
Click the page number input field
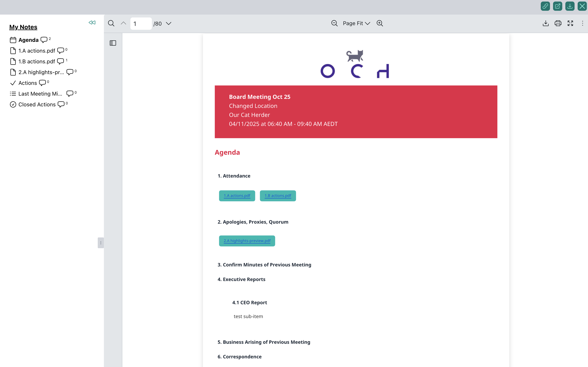[141, 24]
